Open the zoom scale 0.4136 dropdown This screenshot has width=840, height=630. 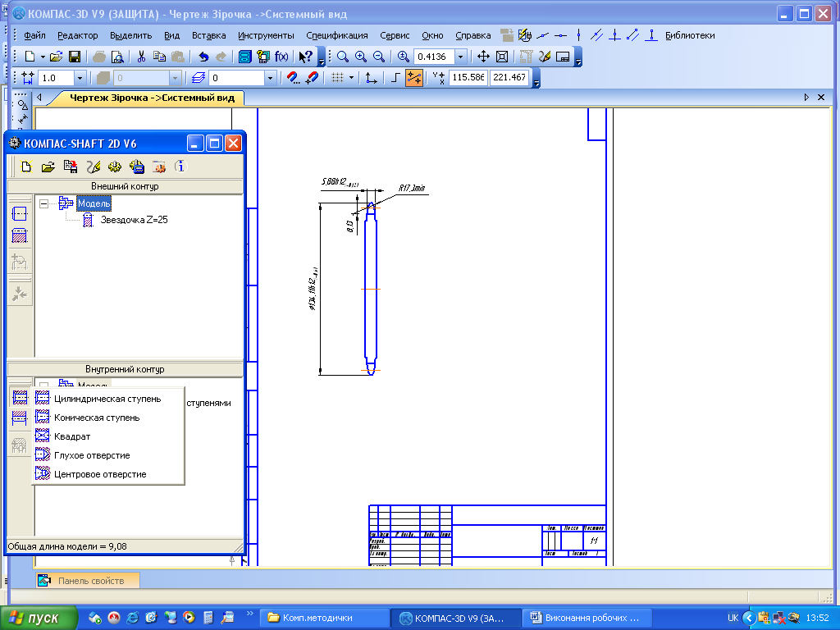click(x=460, y=57)
